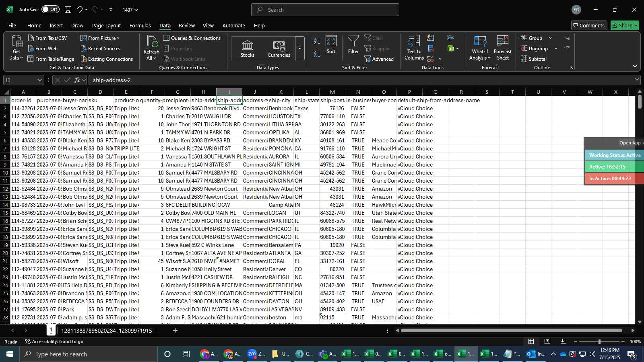Open the Name Box dropdown
644x362 pixels.
(x=39, y=80)
